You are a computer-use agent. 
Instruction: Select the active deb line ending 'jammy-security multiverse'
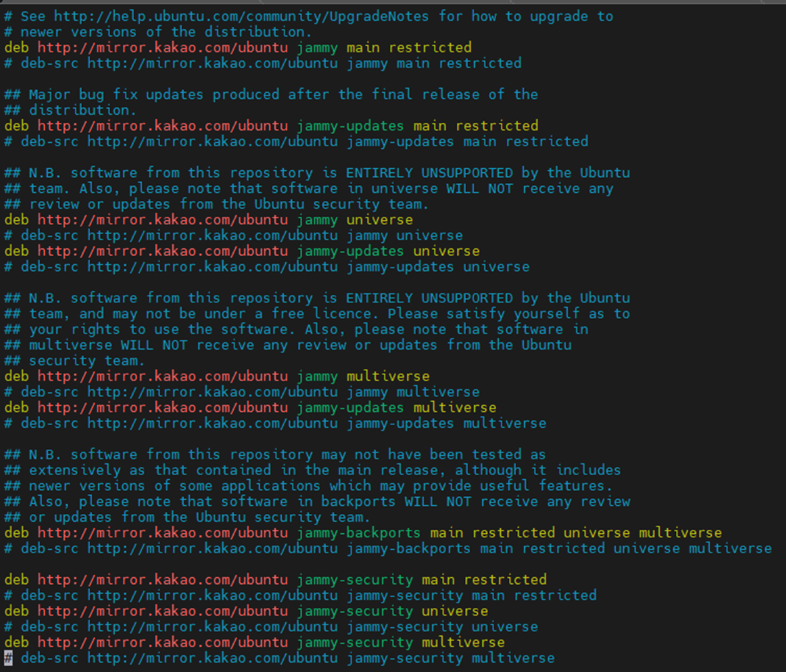(254, 642)
